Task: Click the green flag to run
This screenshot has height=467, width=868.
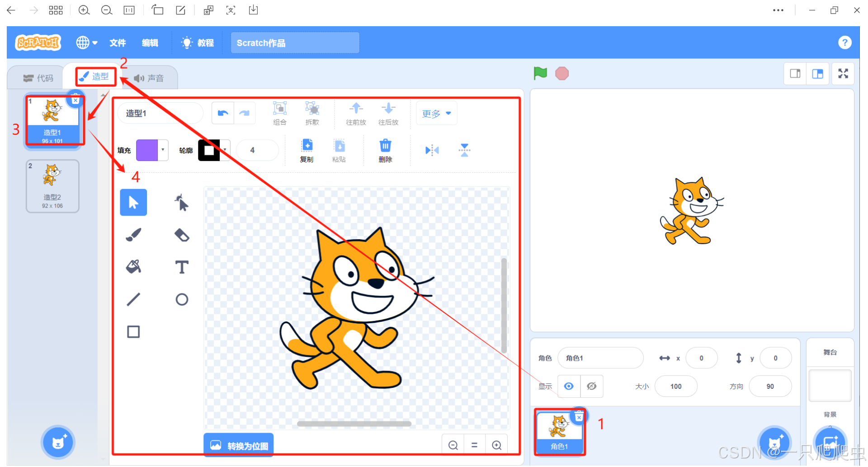Action: pos(540,73)
